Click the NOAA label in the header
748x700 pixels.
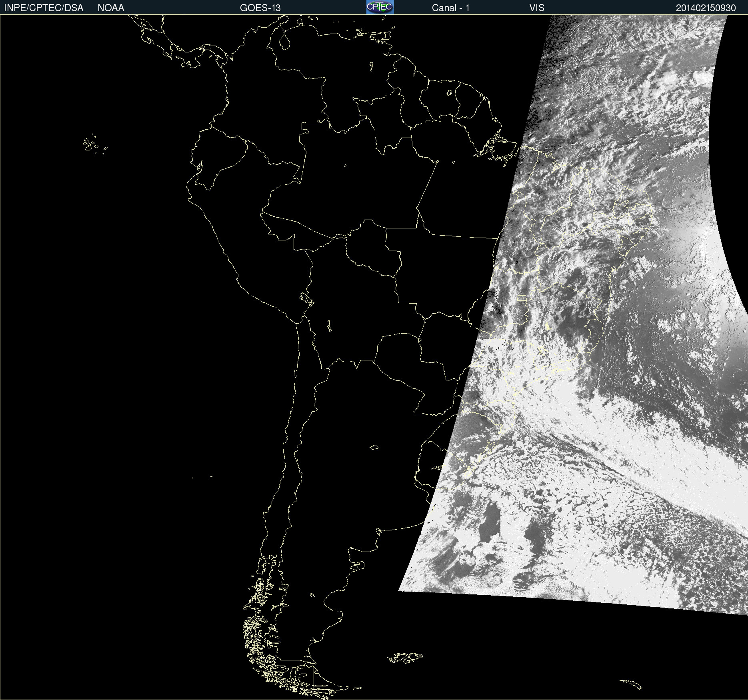111,8
